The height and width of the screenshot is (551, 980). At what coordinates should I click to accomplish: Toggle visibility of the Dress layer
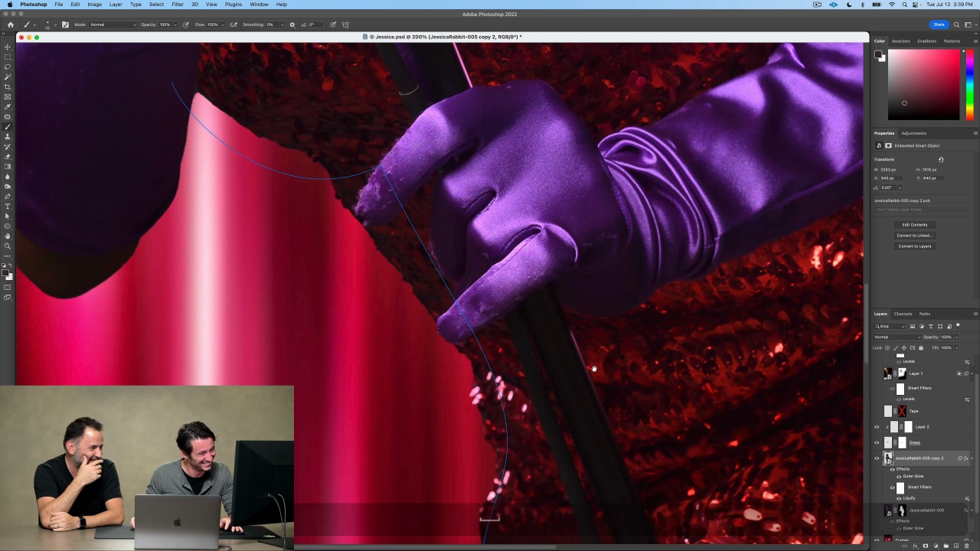click(877, 442)
